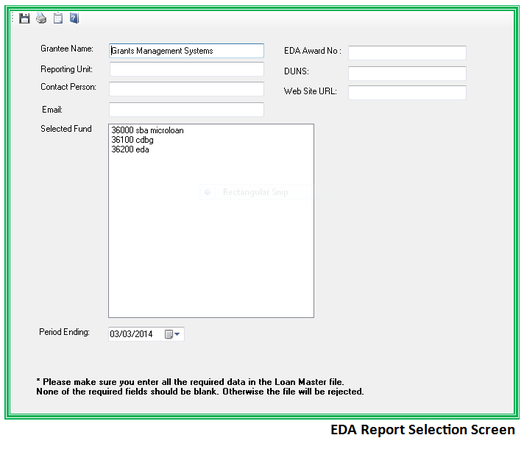Click the Web Site URL field
The image size is (524, 449).
point(407,92)
